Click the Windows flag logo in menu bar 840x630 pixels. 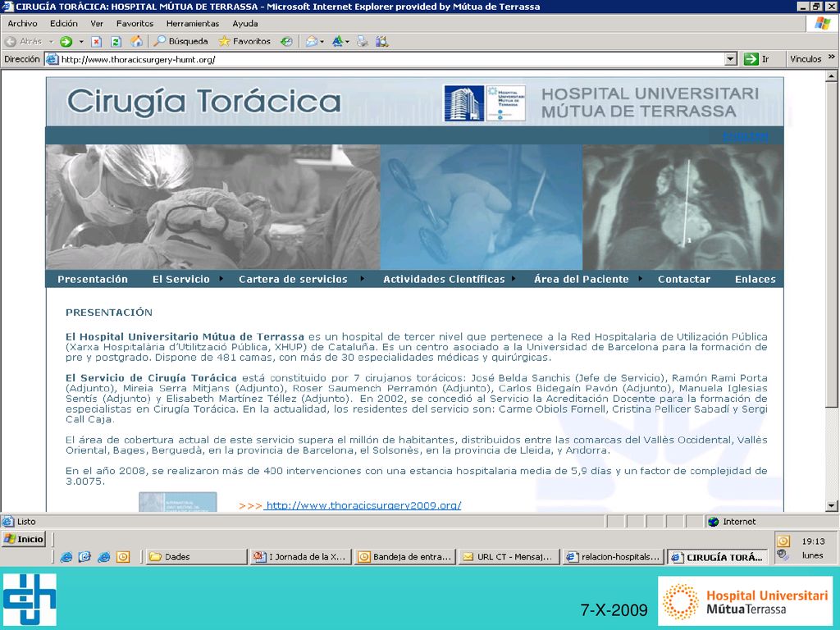point(822,24)
